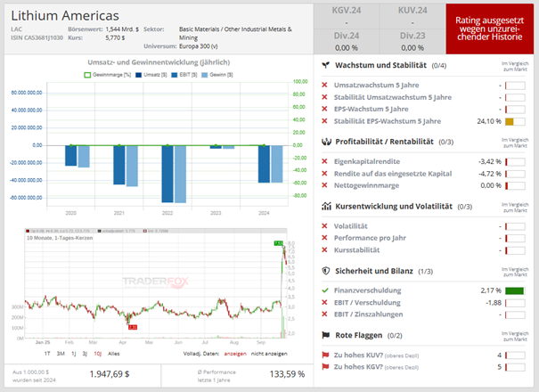Click the KUV.24 metric cell
Viewport: 539px width, 392px height.
(412, 16)
